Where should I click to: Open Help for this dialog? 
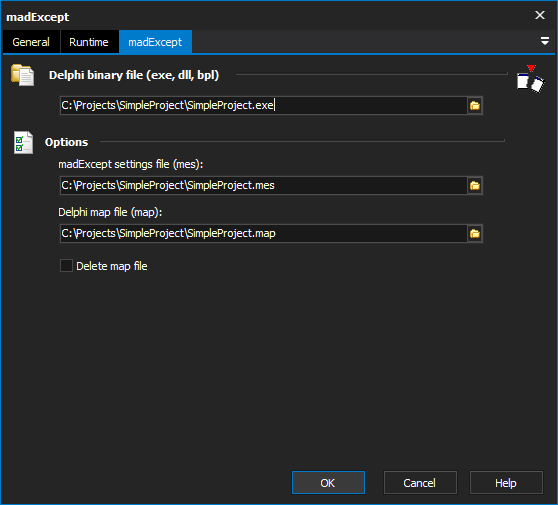(x=506, y=483)
